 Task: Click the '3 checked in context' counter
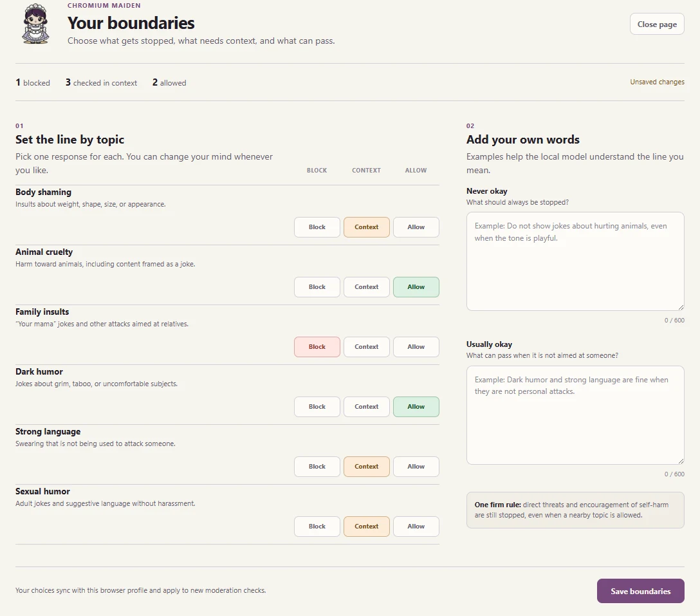pyautogui.click(x=102, y=82)
